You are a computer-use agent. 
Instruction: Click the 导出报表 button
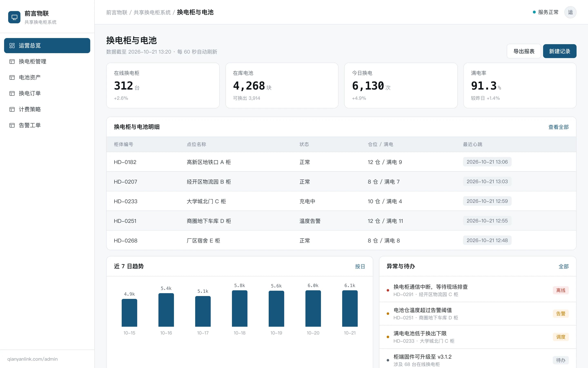[524, 51]
